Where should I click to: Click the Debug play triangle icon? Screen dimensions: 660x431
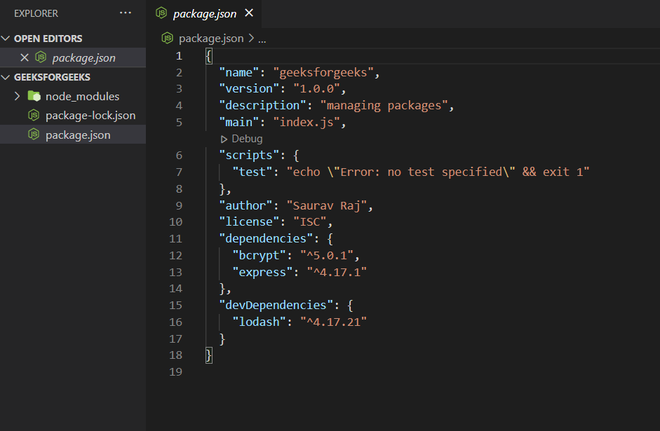coord(224,139)
